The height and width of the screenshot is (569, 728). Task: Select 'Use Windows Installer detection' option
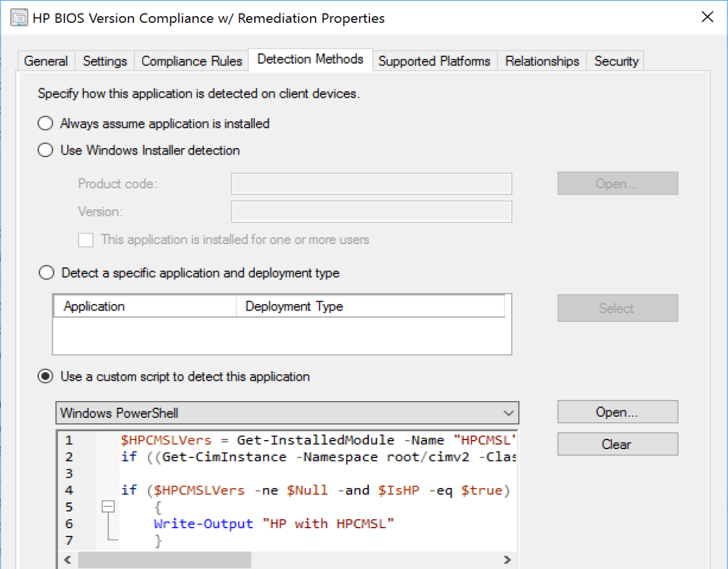(46, 150)
